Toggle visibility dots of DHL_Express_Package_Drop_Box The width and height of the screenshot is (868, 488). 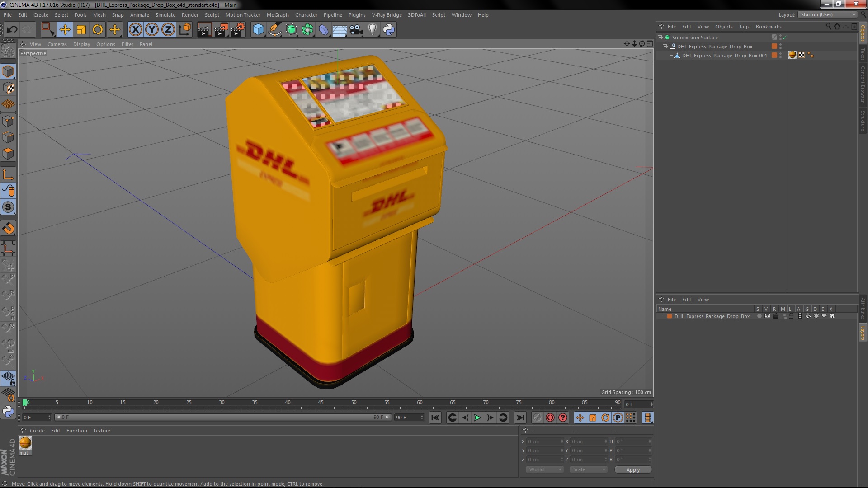781,47
